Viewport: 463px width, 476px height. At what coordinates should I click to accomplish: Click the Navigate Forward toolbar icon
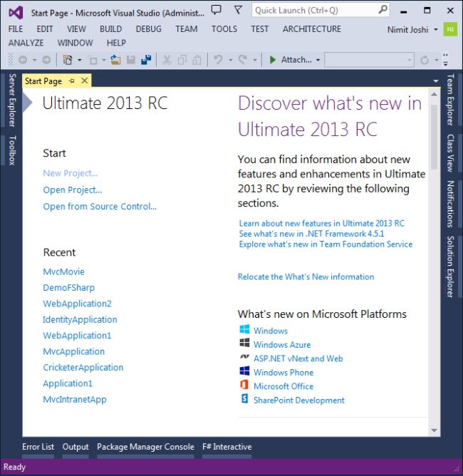[46, 60]
